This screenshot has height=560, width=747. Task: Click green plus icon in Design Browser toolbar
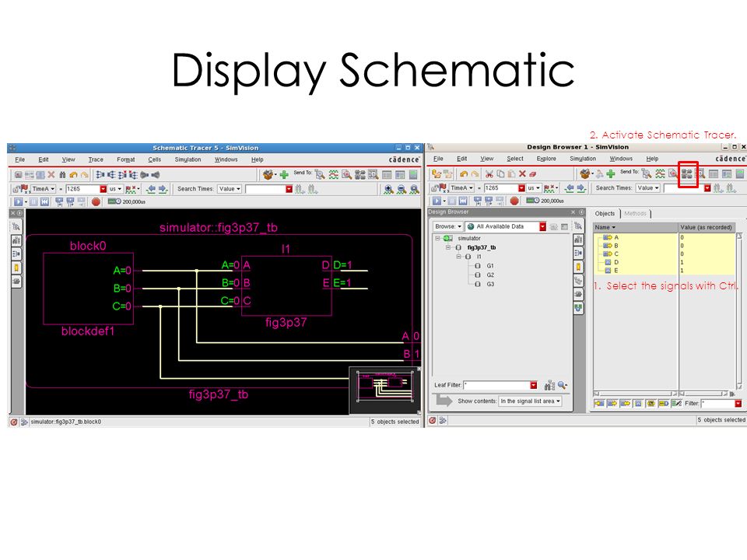coord(611,173)
